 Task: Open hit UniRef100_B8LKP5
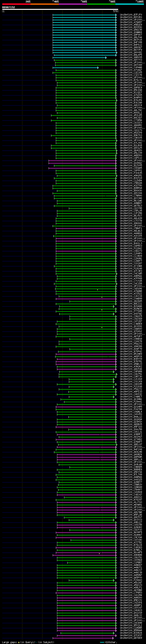tap(131, 55)
